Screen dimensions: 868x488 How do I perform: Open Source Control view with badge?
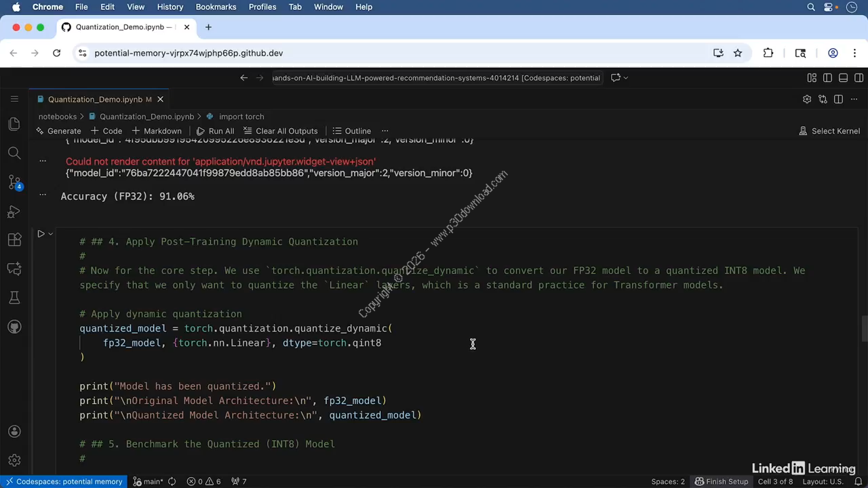point(14,182)
